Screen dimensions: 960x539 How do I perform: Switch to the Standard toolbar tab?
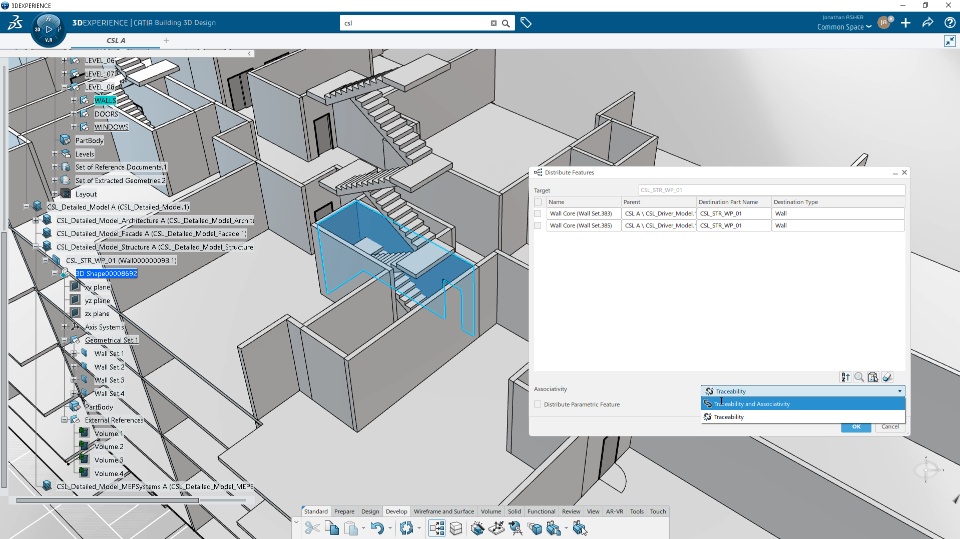316,511
